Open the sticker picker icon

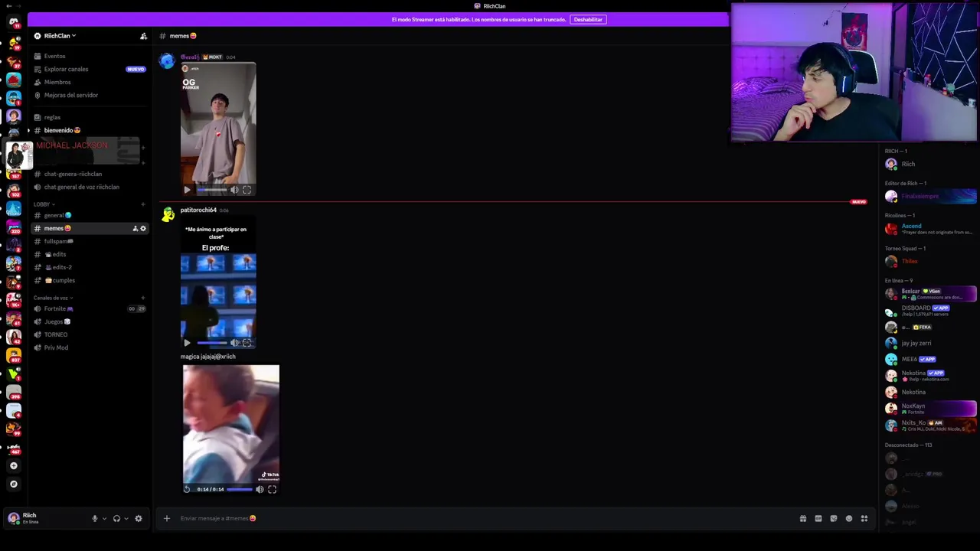click(x=834, y=518)
